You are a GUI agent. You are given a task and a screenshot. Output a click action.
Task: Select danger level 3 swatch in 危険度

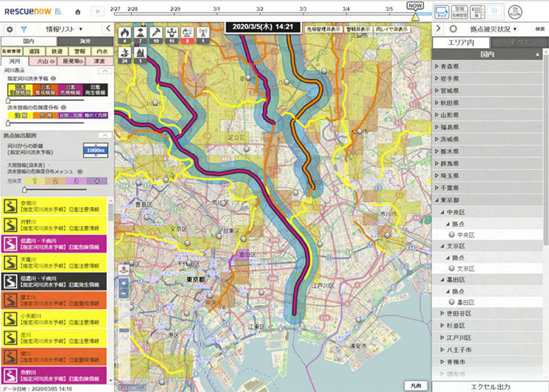point(76,180)
